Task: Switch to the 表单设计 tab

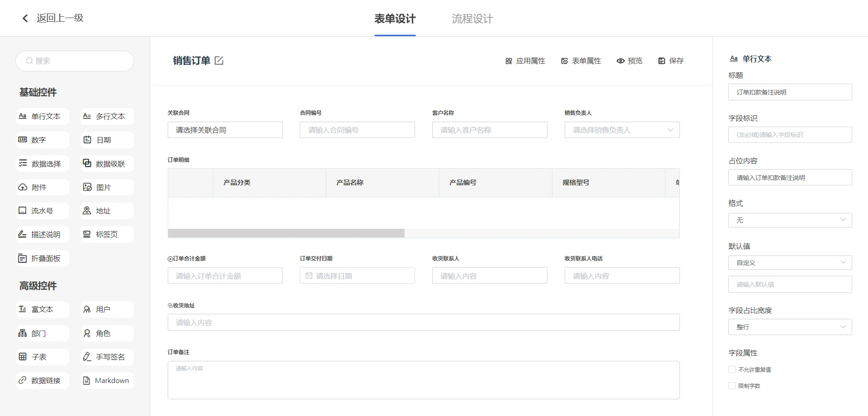Action: [x=395, y=19]
